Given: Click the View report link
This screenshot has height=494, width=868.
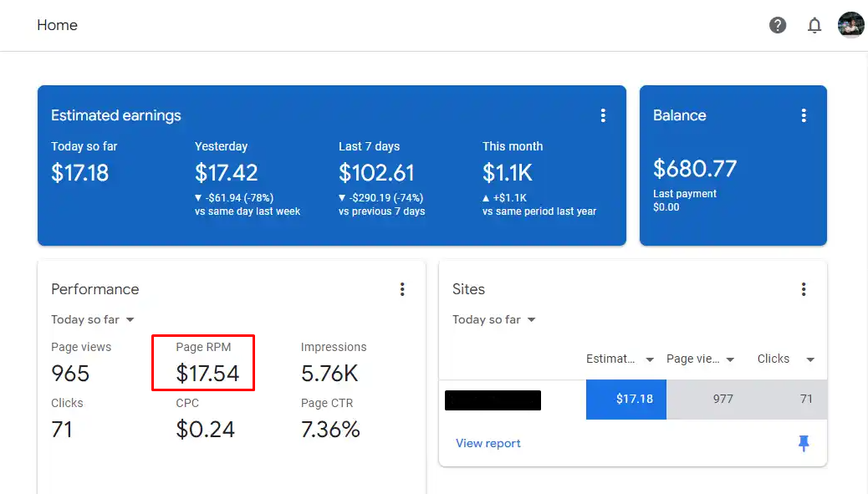Looking at the screenshot, I should pyautogui.click(x=488, y=443).
